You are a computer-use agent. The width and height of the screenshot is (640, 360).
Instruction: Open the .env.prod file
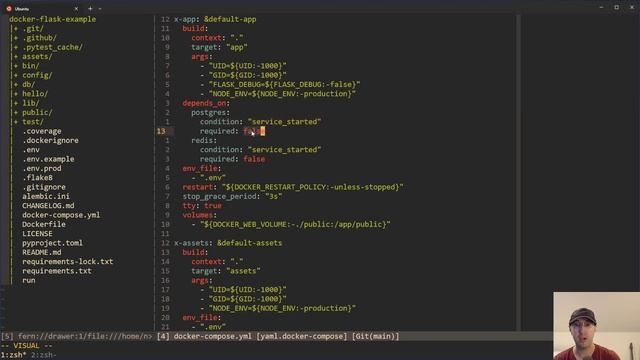tap(42, 169)
